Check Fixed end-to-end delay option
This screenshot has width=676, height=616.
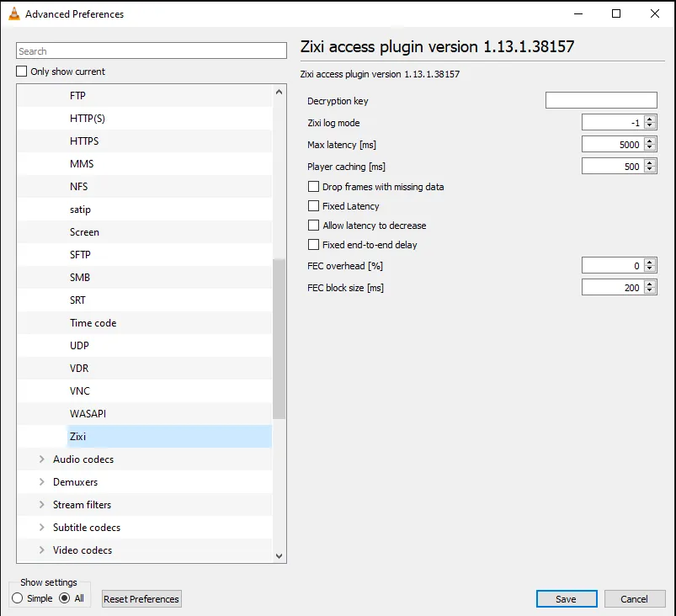coord(313,245)
